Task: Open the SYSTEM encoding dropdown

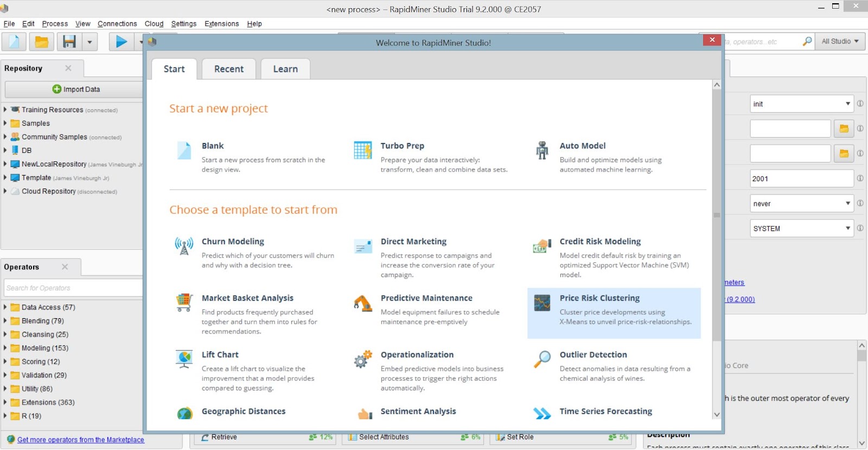Action: pos(847,228)
